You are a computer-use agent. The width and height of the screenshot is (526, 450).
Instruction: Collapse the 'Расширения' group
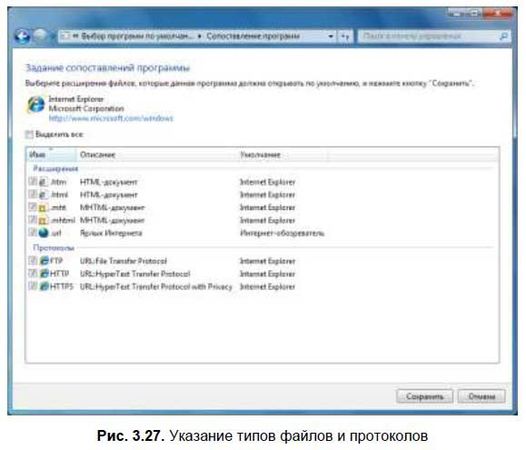tap(56, 168)
